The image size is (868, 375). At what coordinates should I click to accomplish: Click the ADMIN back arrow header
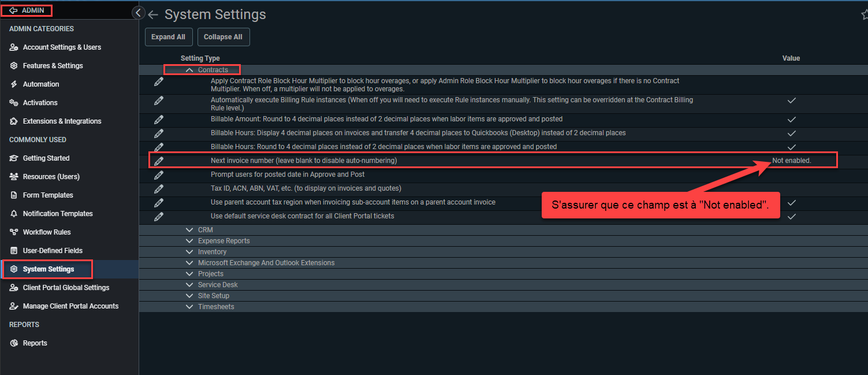pyautogui.click(x=27, y=10)
